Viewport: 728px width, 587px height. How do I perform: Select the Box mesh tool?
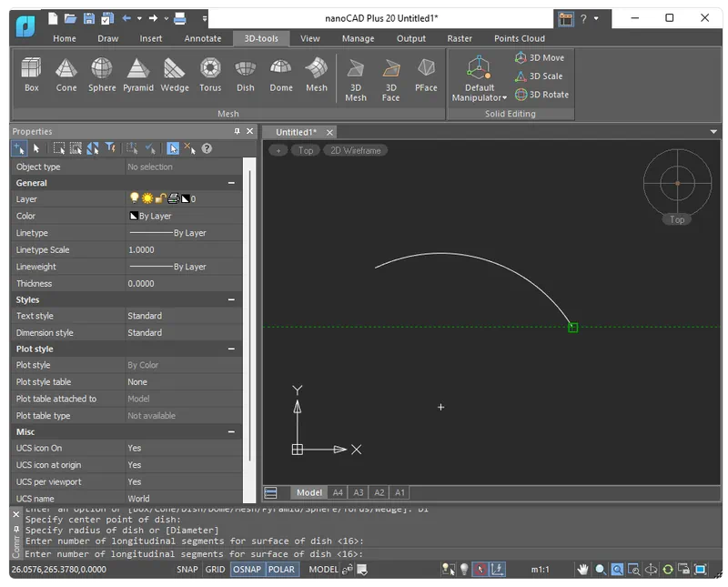pos(31,75)
